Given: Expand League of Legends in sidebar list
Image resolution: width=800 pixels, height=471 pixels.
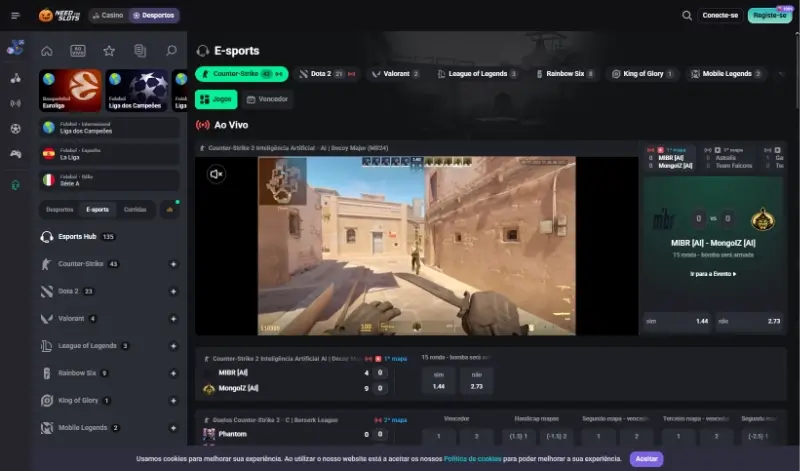Looking at the screenshot, I should pos(173,346).
